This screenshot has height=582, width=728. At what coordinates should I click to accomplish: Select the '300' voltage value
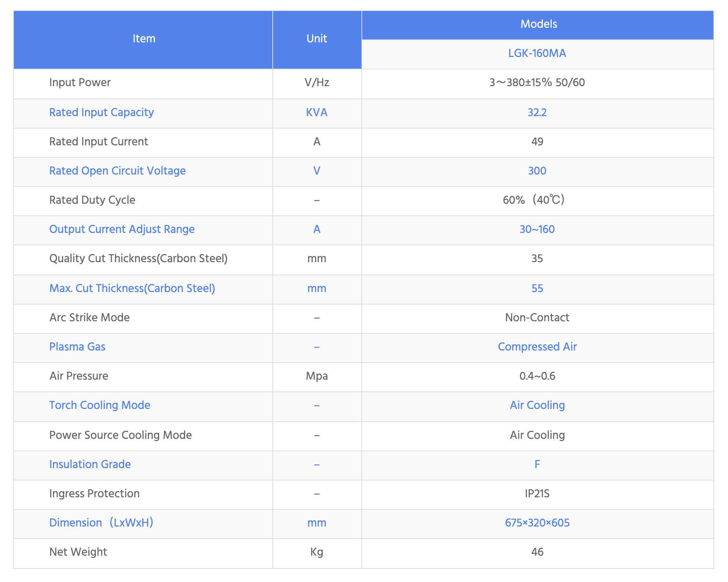537,171
